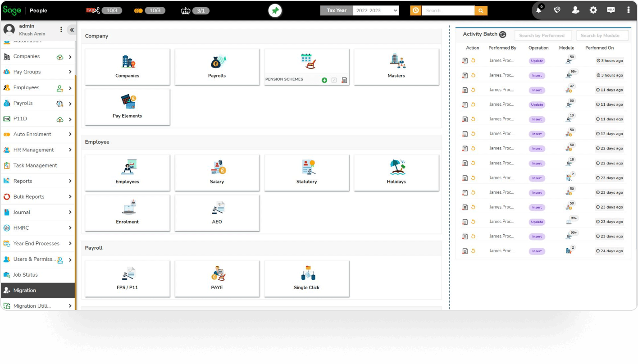Click the Activity Batch refresh icon
638x364 pixels.
503,35
